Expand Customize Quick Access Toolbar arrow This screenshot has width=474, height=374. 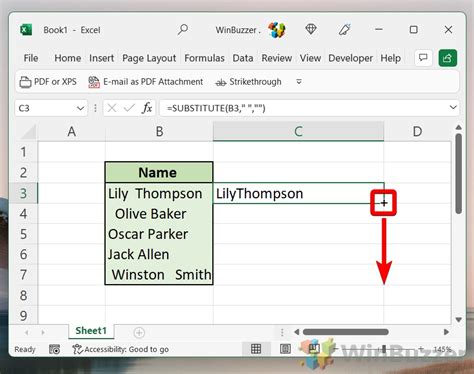(x=299, y=82)
